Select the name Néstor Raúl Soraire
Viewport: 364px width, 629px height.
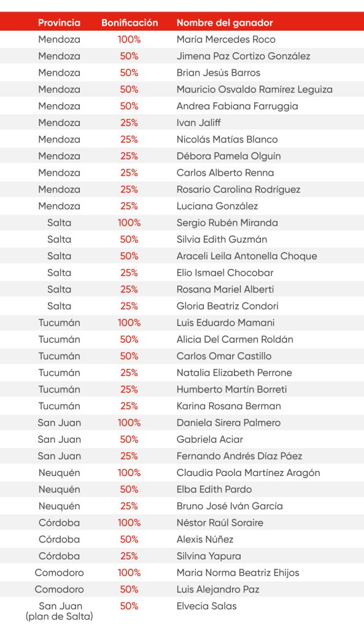click(x=220, y=523)
